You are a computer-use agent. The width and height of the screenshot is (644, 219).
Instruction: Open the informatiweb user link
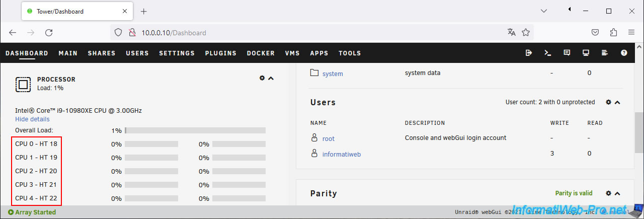[342, 155]
